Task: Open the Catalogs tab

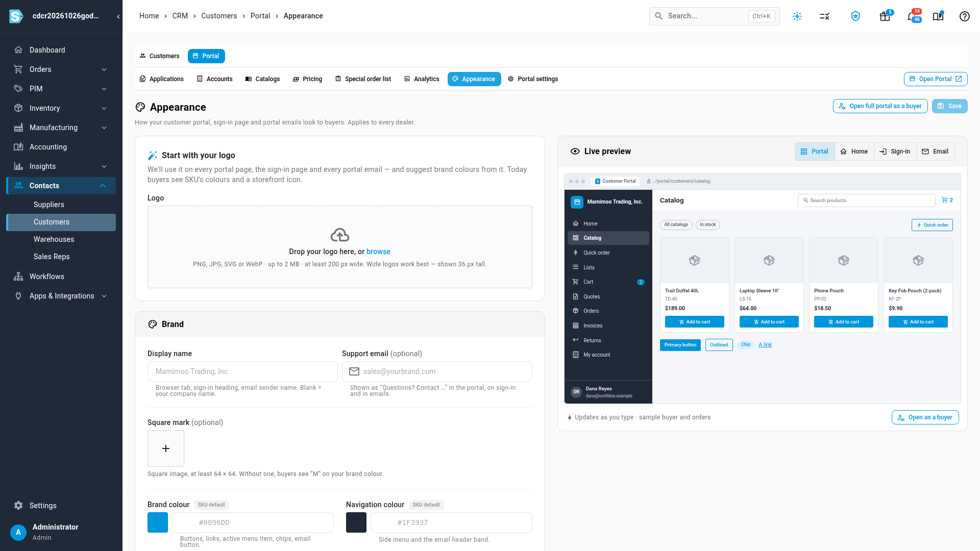Action: (263, 79)
